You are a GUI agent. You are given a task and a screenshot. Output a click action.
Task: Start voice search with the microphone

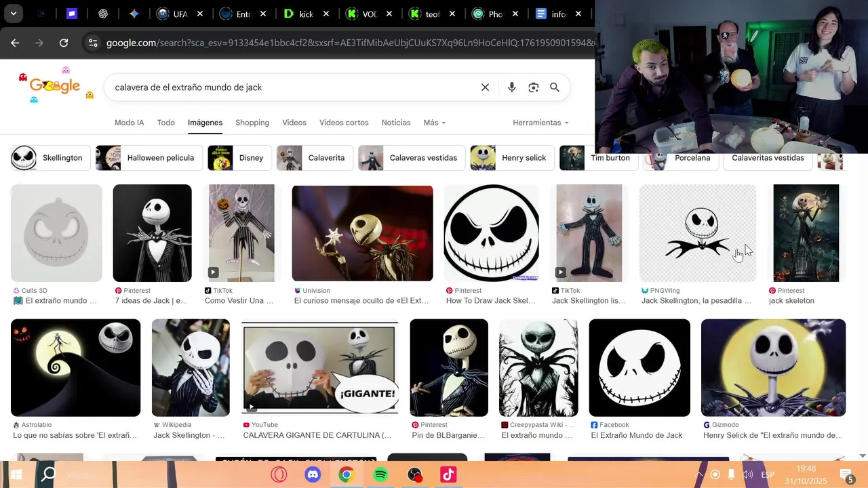pos(512,87)
